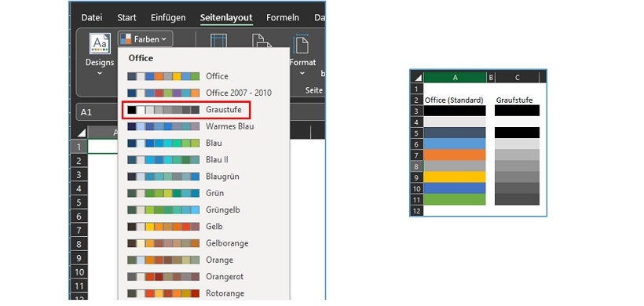Screen dimensions: 644x306
Task: Click the blue cell in row 10
Action: [455, 188]
